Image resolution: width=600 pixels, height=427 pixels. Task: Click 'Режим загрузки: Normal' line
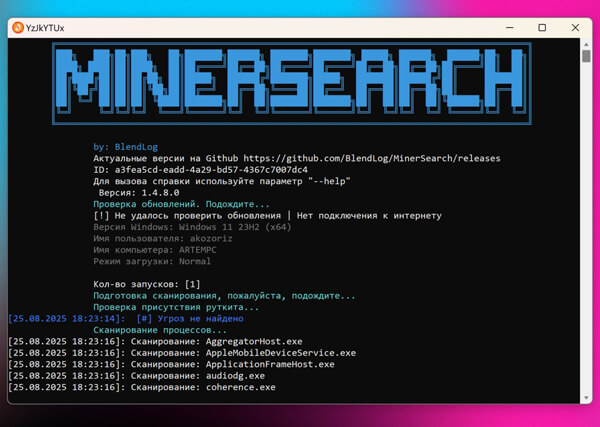pos(152,261)
